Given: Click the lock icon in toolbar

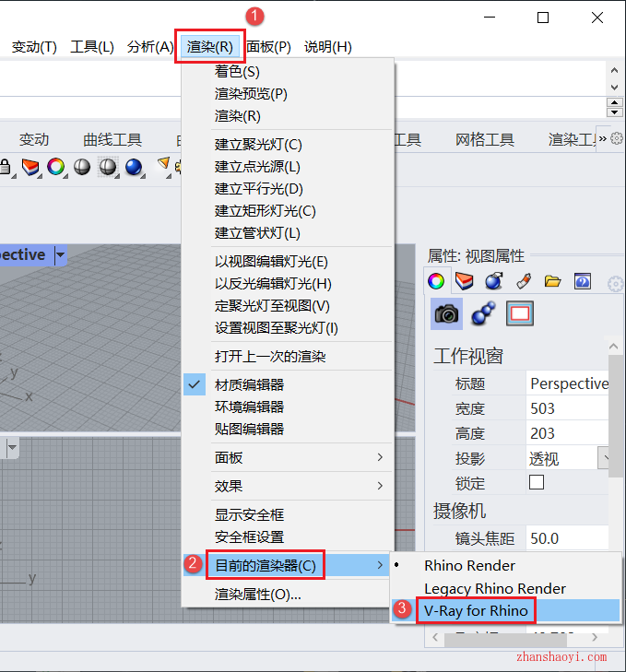Looking at the screenshot, I should pyautogui.click(x=6, y=167).
